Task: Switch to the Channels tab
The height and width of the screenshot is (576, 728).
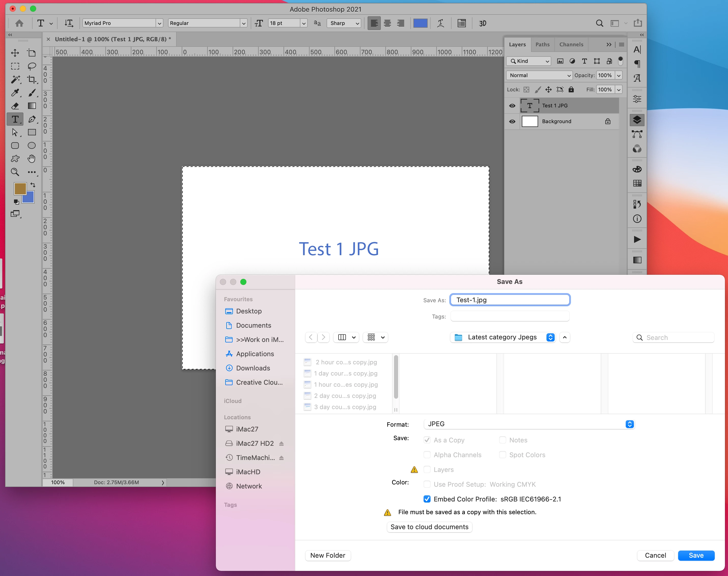Action: coord(571,44)
